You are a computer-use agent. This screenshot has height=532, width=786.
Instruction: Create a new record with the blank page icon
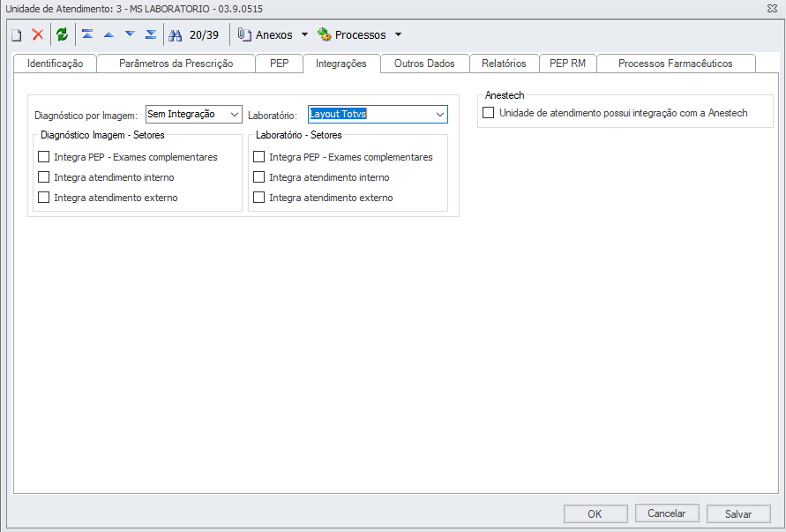17,35
